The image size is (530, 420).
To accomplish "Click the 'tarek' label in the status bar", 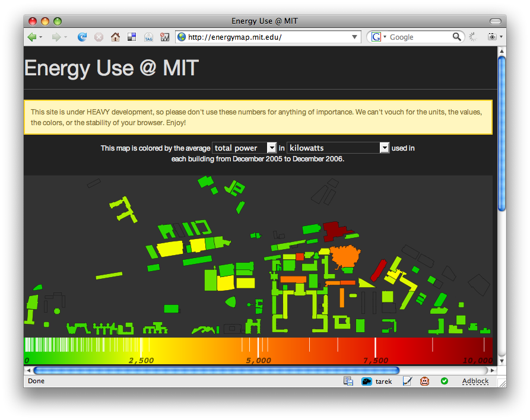I will pos(383,381).
